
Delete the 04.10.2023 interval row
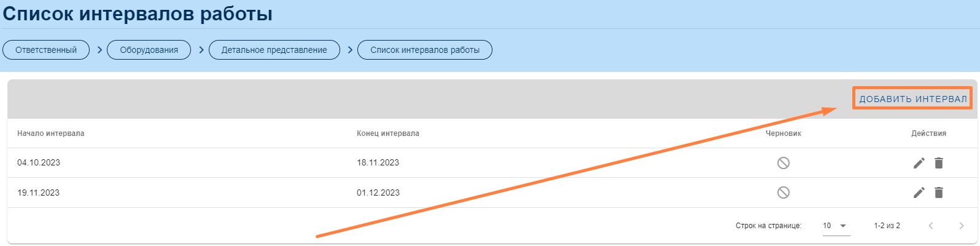938,163
